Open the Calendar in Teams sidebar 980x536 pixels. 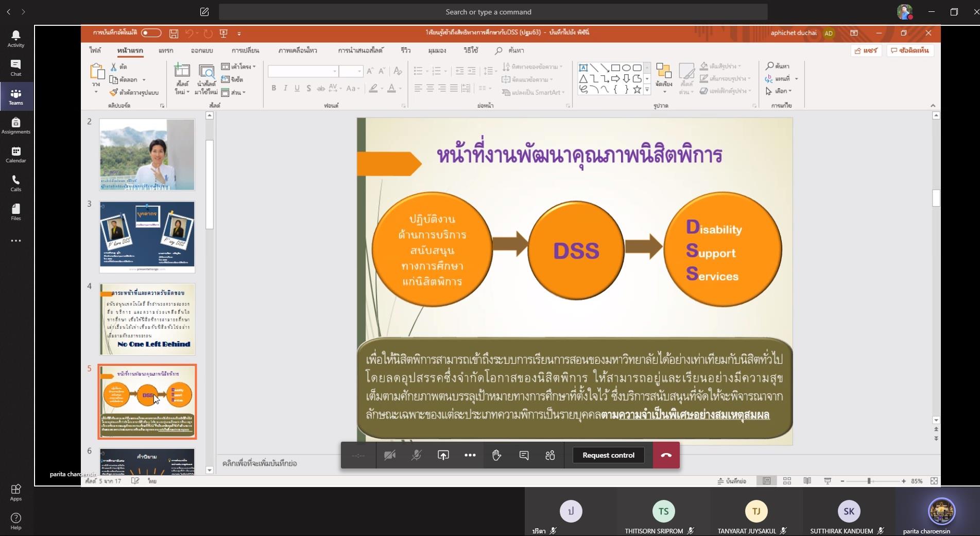(16, 154)
